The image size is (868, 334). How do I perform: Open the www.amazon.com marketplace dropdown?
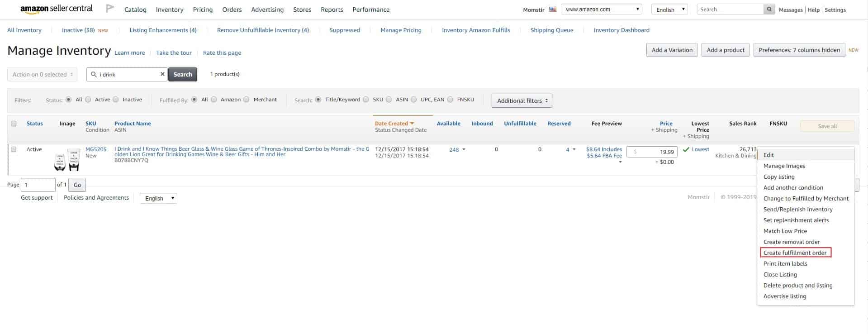602,9
